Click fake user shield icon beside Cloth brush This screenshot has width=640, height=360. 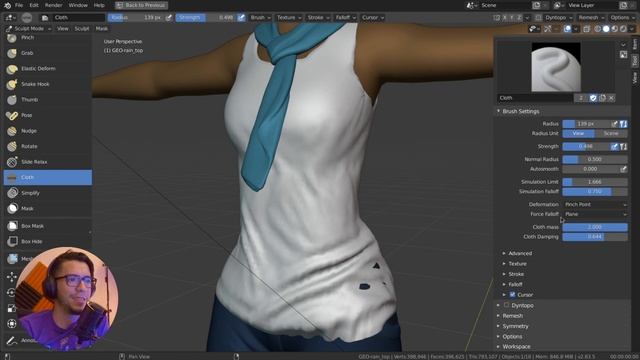[593, 98]
